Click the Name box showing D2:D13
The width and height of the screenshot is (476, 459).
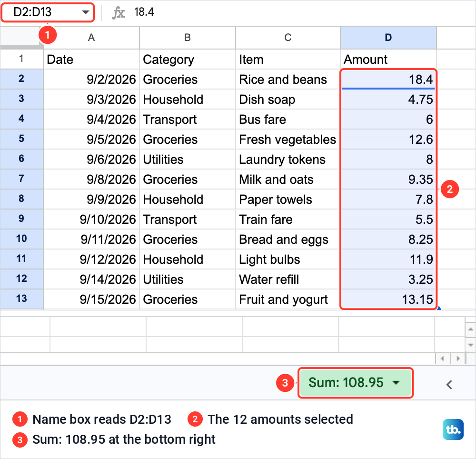coord(48,12)
